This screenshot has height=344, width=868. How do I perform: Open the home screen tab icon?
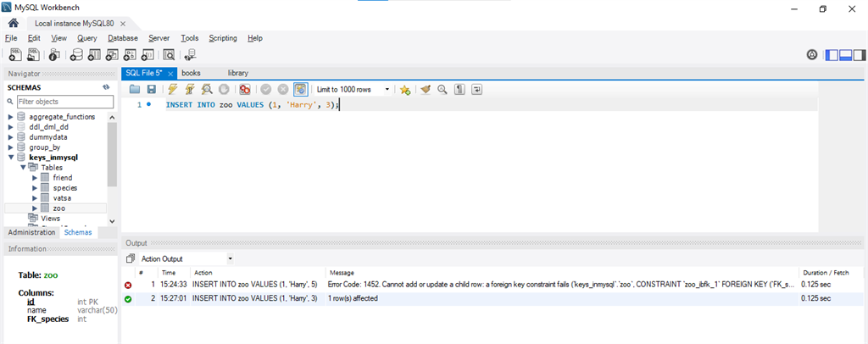click(x=14, y=23)
